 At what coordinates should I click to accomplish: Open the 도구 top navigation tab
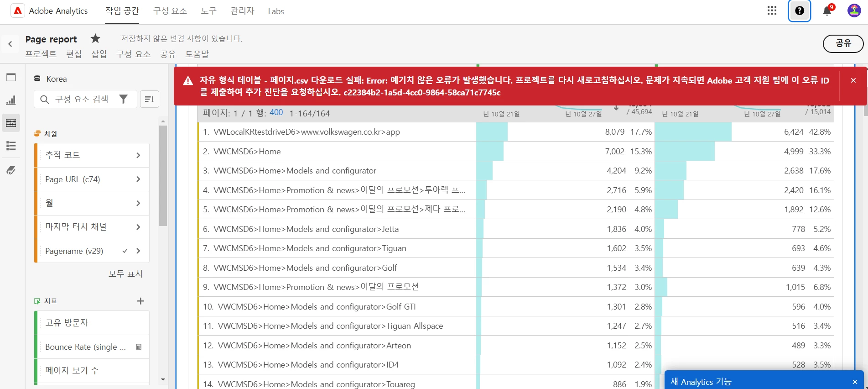click(x=209, y=11)
